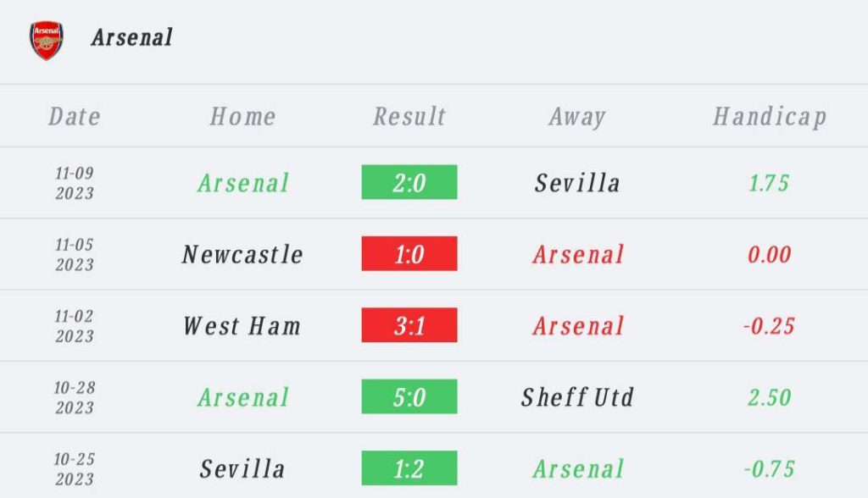Click the Arsenal club crest logo
This screenshot has height=498, width=868.
47,41
